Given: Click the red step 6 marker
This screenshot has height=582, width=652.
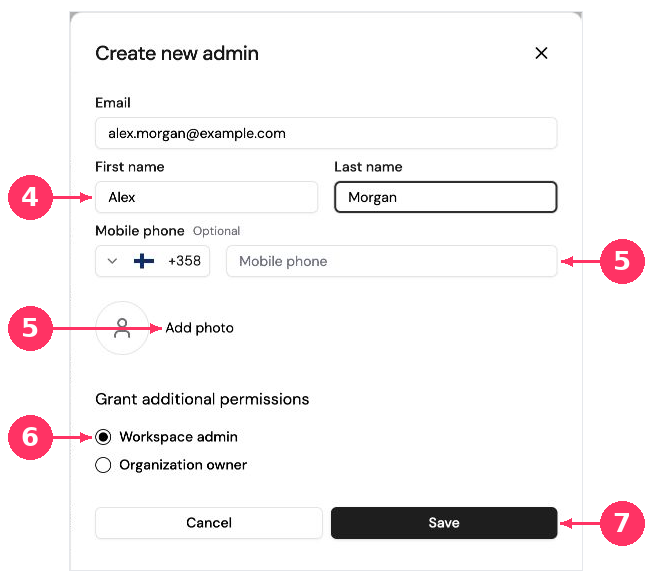Looking at the screenshot, I should (x=30, y=437).
